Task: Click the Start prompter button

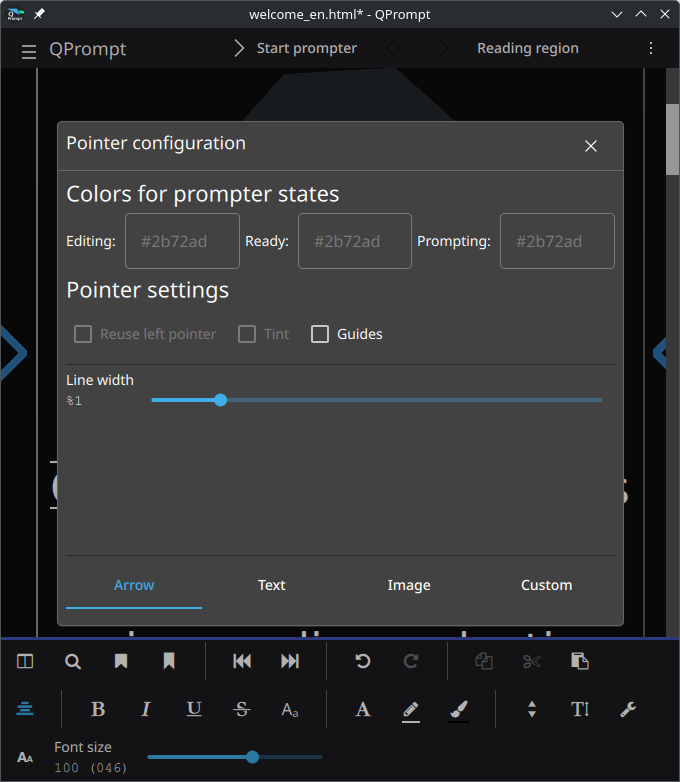Action: click(295, 48)
